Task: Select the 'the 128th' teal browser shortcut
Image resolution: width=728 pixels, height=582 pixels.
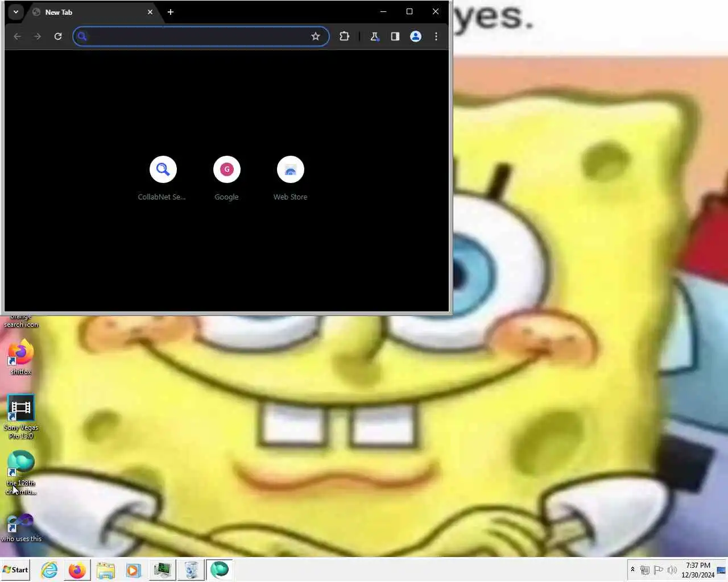Action: pos(21,472)
